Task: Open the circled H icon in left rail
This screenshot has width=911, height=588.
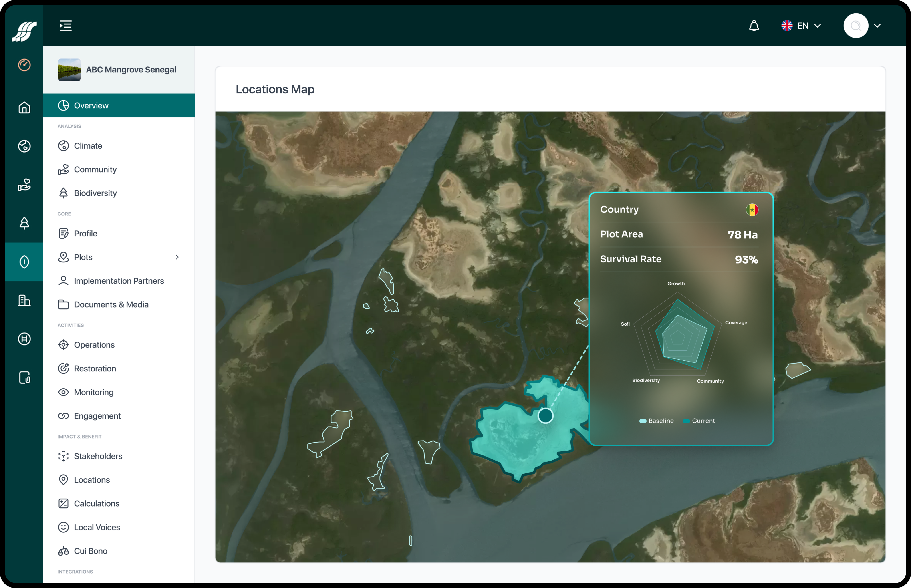Action: click(x=24, y=339)
